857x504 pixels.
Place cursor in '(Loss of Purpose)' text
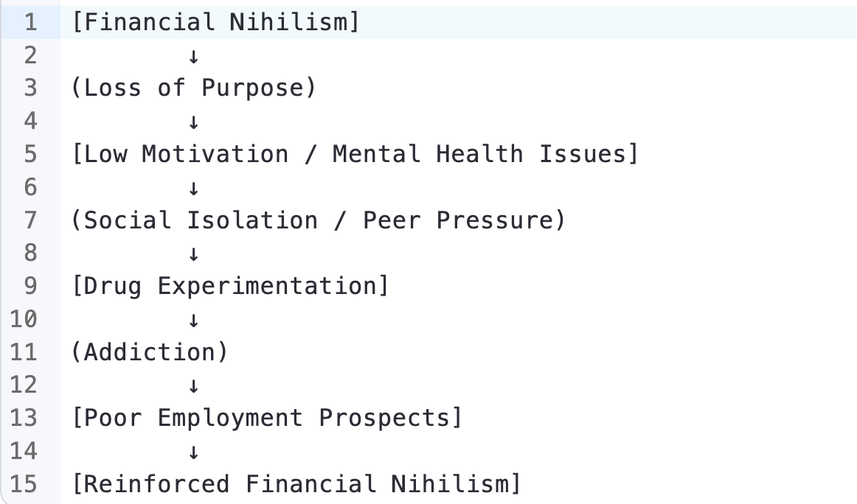(193, 88)
